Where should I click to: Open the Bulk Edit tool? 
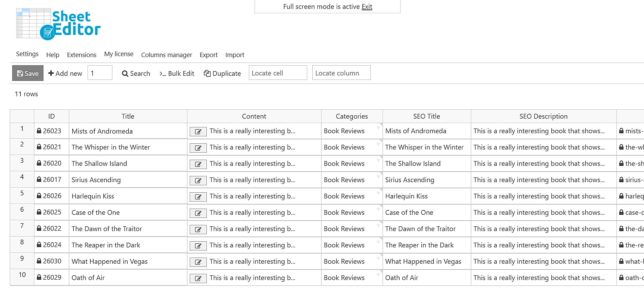coord(177,73)
